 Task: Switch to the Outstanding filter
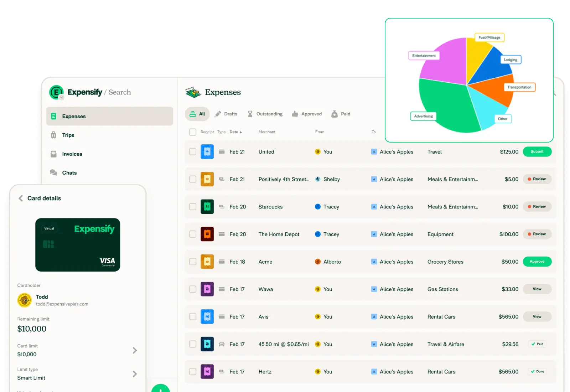pos(265,114)
